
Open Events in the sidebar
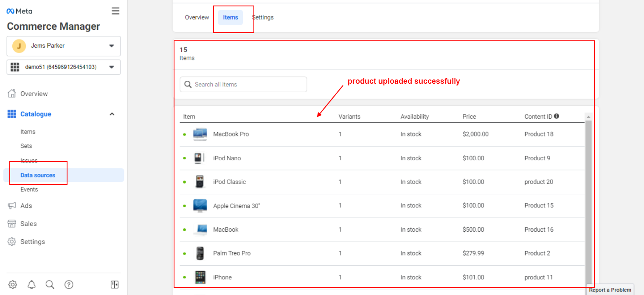click(x=29, y=190)
